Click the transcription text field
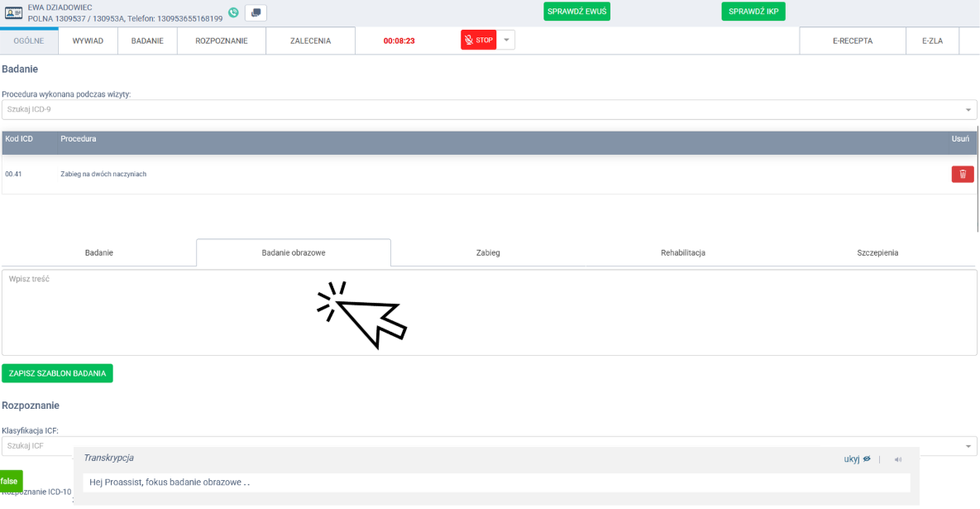 coord(496,483)
